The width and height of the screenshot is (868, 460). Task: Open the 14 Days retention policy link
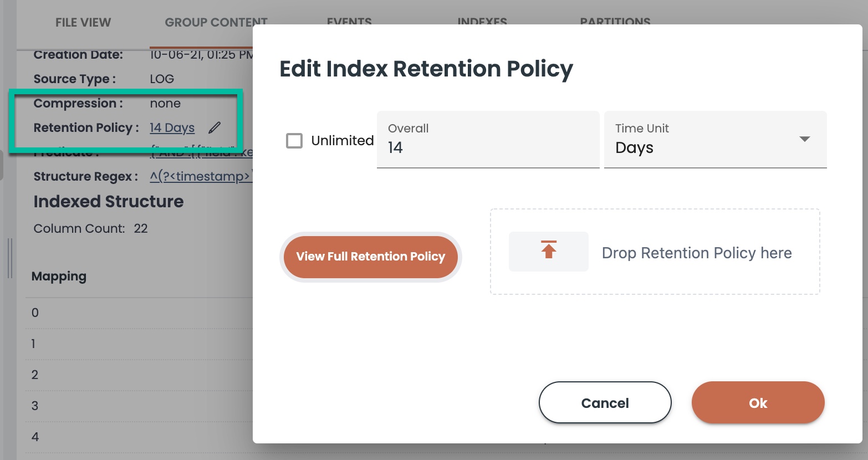click(x=172, y=128)
